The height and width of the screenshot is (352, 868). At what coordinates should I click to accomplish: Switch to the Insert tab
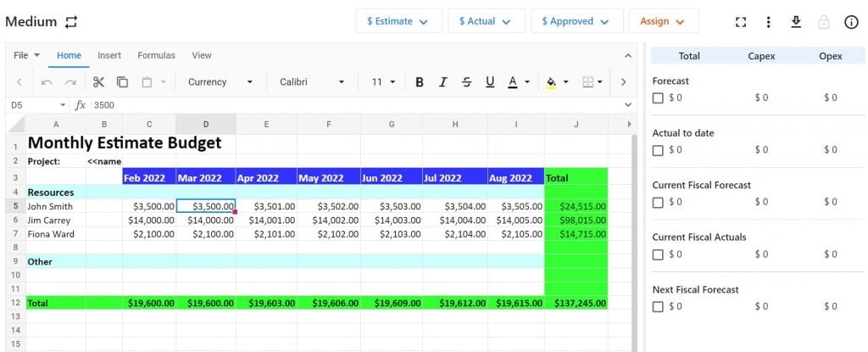pyautogui.click(x=109, y=55)
